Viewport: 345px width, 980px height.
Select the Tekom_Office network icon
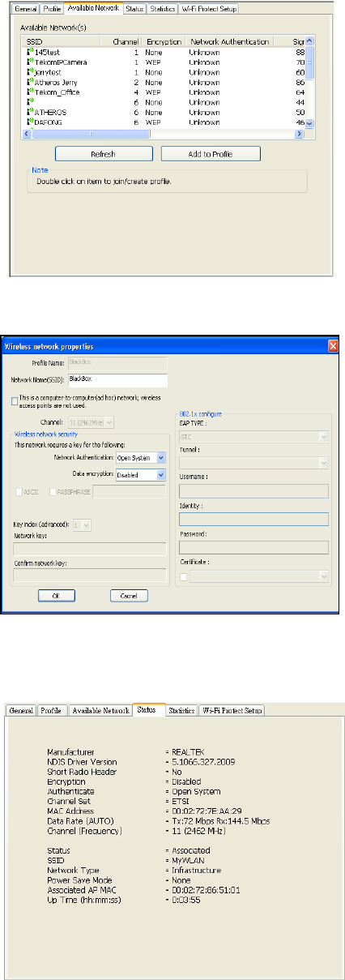(x=29, y=92)
